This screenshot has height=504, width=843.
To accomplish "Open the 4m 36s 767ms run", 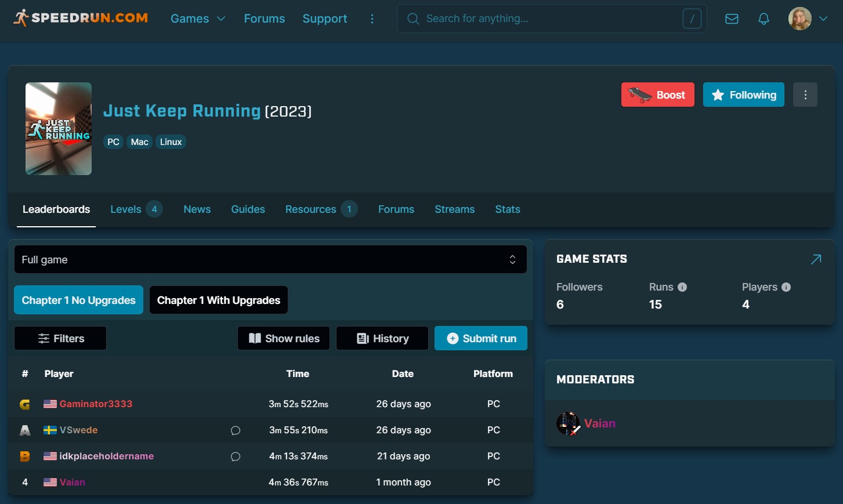I will tap(298, 482).
